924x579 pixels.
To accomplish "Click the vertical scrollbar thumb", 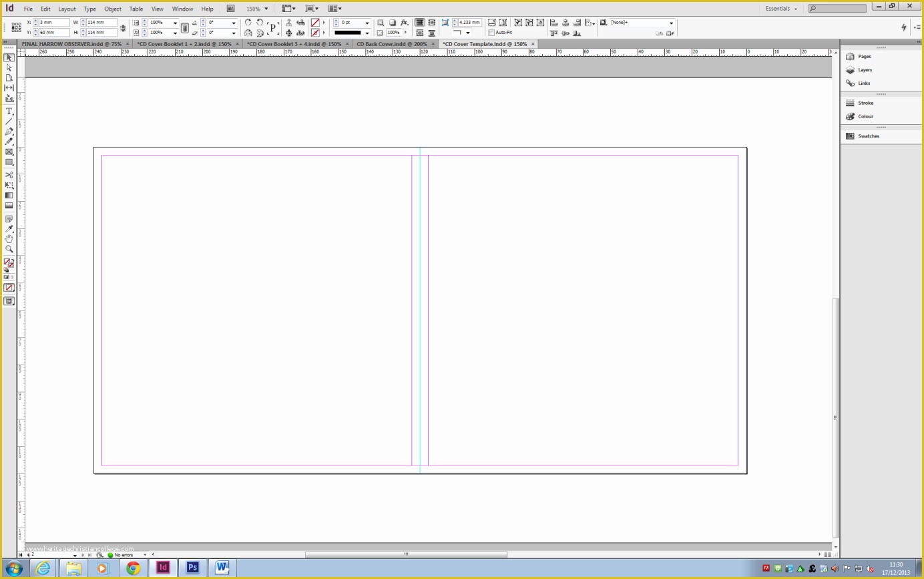I will pyautogui.click(x=835, y=417).
